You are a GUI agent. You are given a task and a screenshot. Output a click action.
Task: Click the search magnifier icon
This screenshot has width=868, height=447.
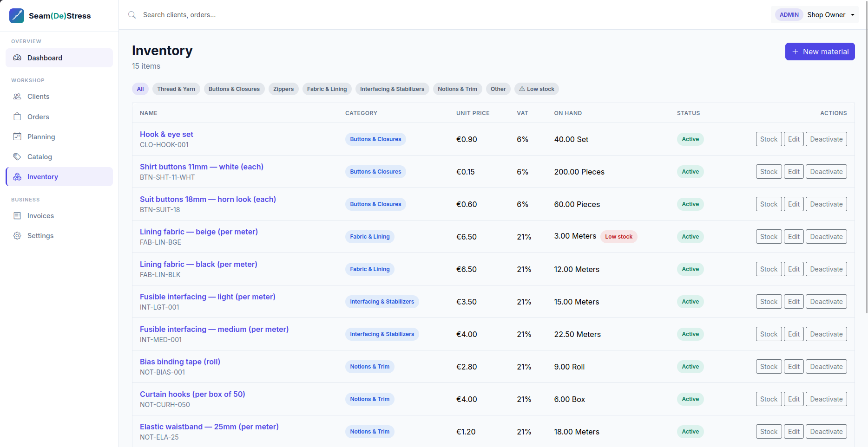(x=132, y=15)
